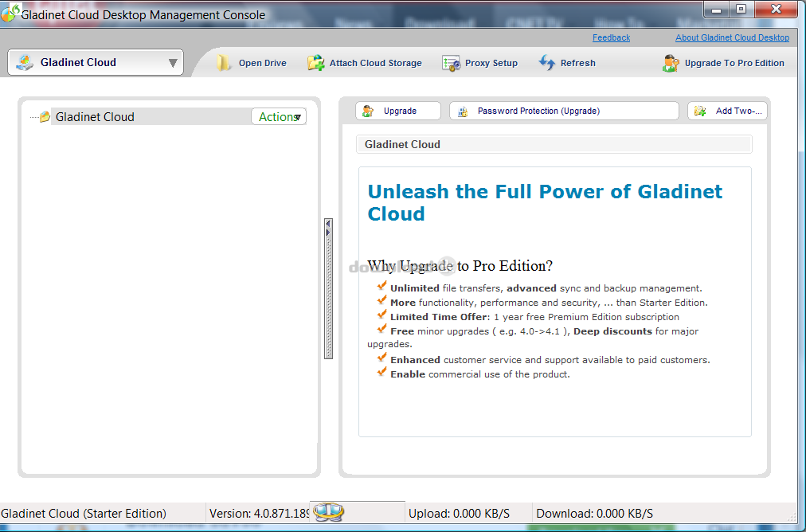The width and height of the screenshot is (806, 532).
Task: Click the Add Two-... button icon
Action: click(x=699, y=111)
